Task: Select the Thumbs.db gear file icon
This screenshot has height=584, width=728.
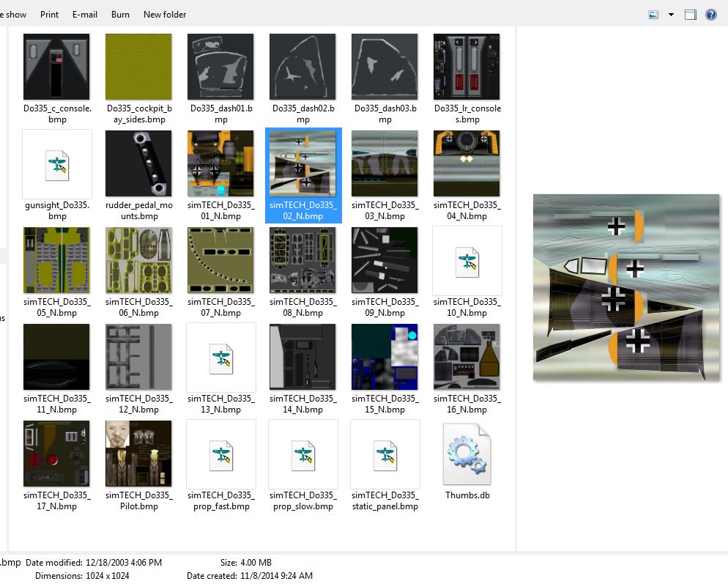Action: [467, 454]
